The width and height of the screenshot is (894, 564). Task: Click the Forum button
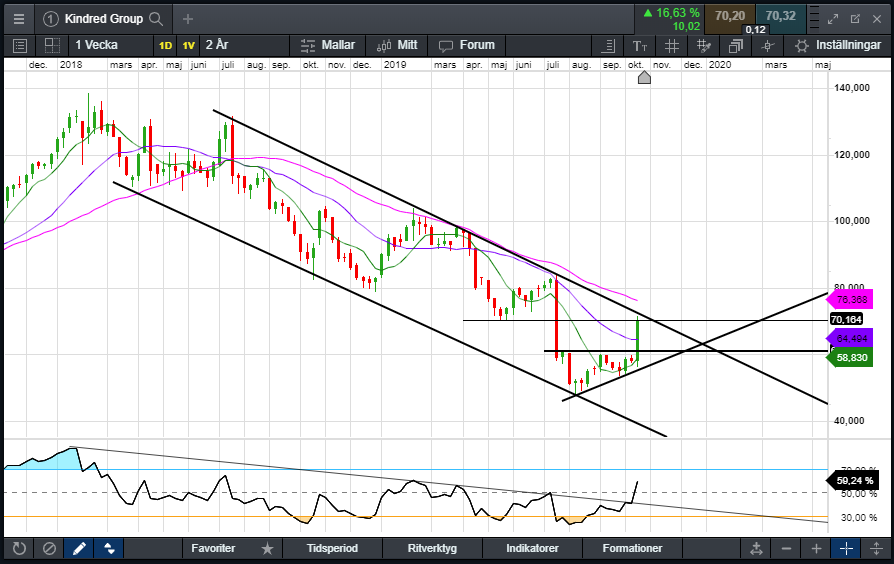[466, 45]
